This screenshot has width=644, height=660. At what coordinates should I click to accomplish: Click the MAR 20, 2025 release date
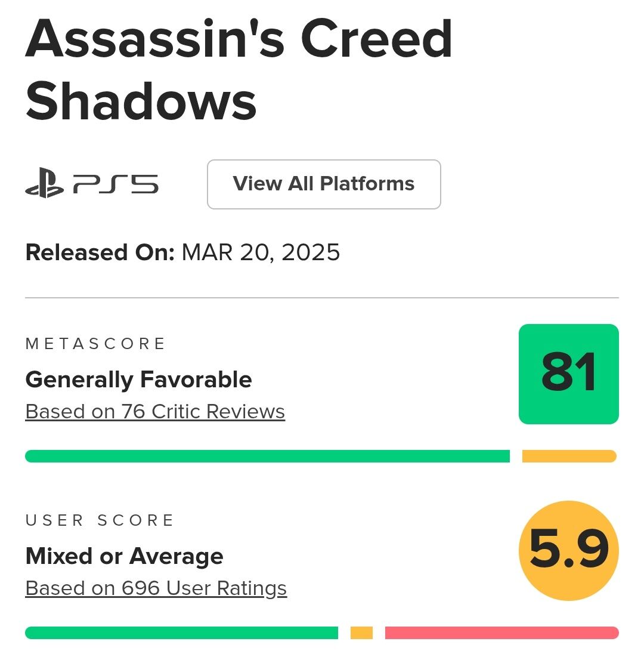click(261, 252)
